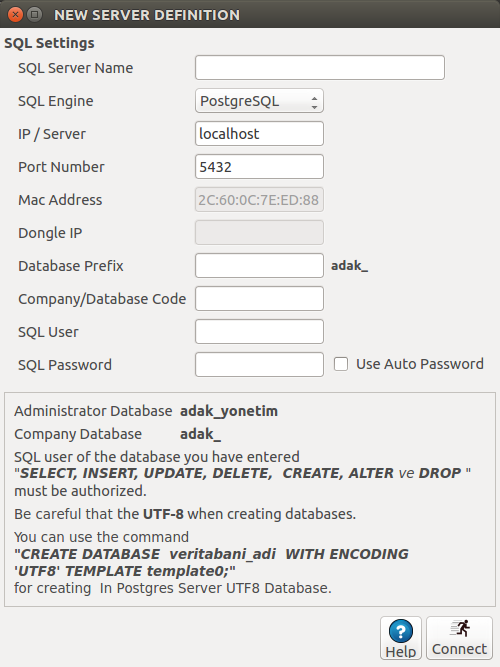
Task: Focus the SQL User text field
Action: (259, 332)
